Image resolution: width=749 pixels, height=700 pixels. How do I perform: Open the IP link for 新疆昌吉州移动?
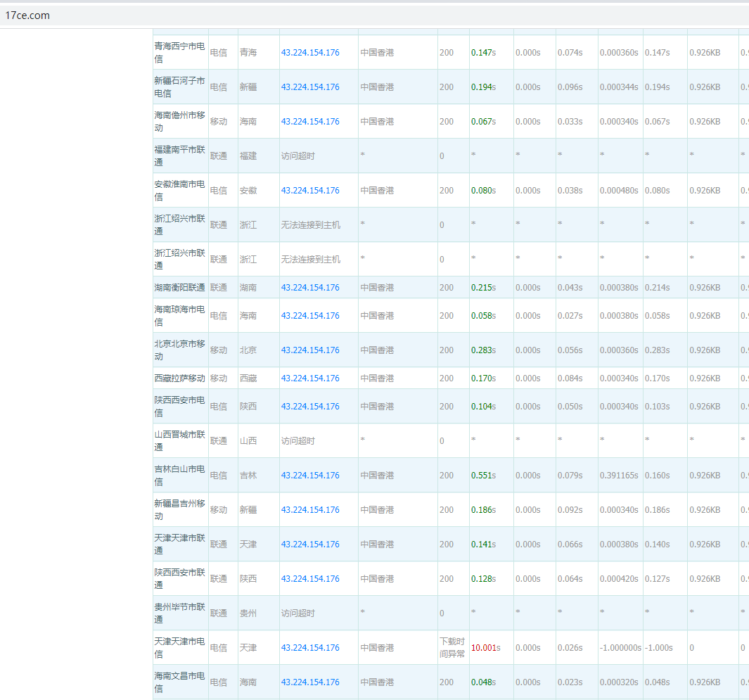[x=310, y=510]
